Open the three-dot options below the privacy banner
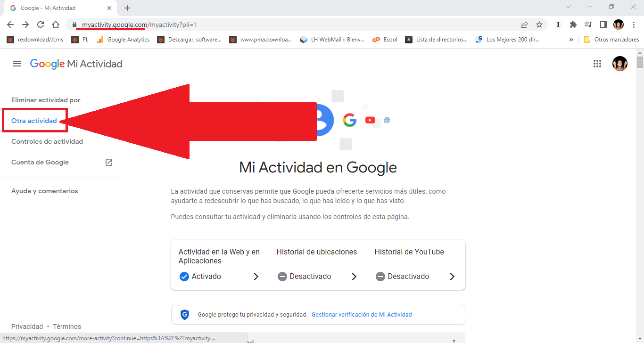 [454, 341]
